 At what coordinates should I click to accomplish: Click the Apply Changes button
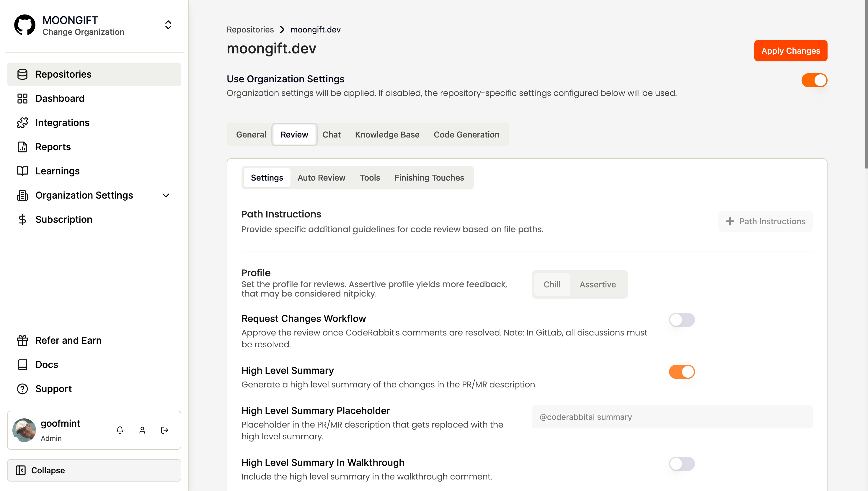pyautogui.click(x=790, y=51)
